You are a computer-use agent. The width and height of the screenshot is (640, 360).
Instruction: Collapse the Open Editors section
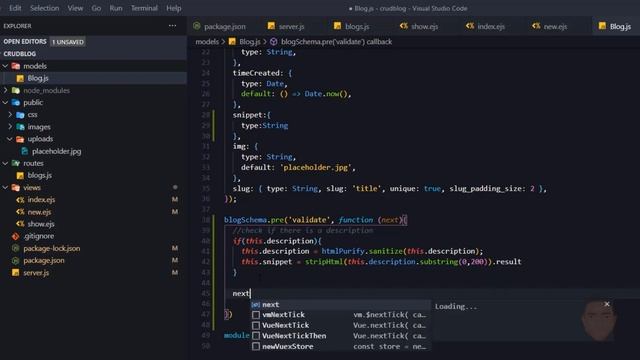[x=25, y=42]
